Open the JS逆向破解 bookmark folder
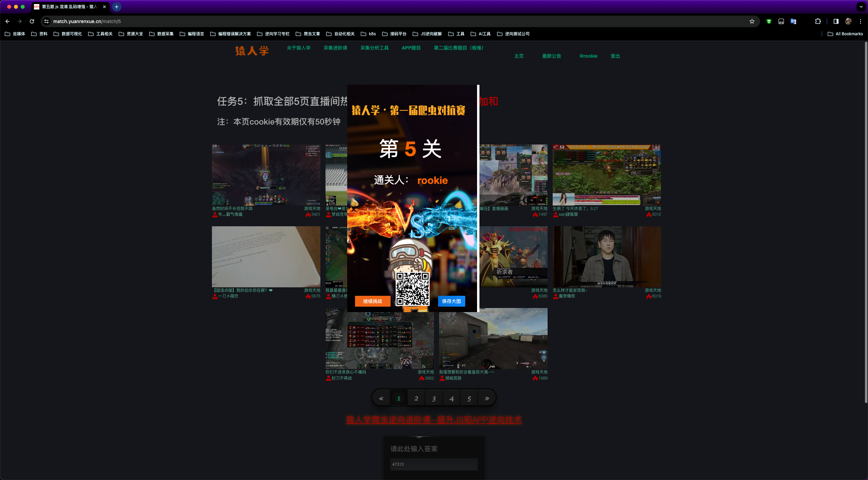The height and width of the screenshot is (480, 868). coord(427,34)
